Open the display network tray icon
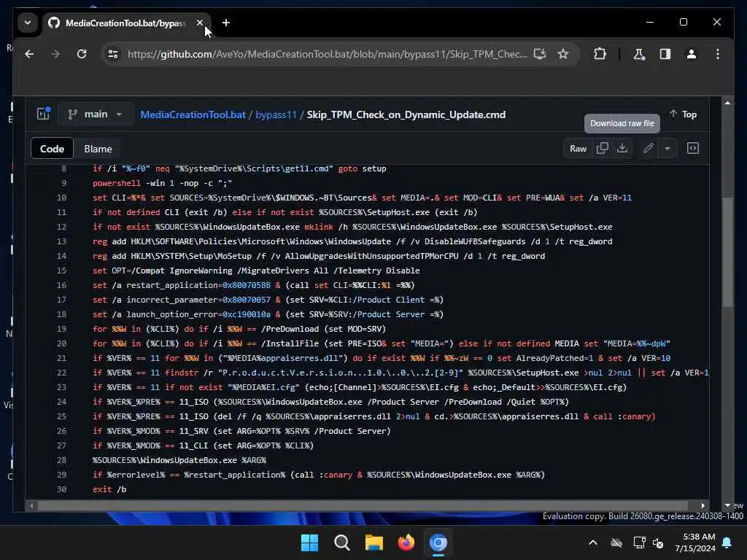747x560 pixels. [x=639, y=542]
